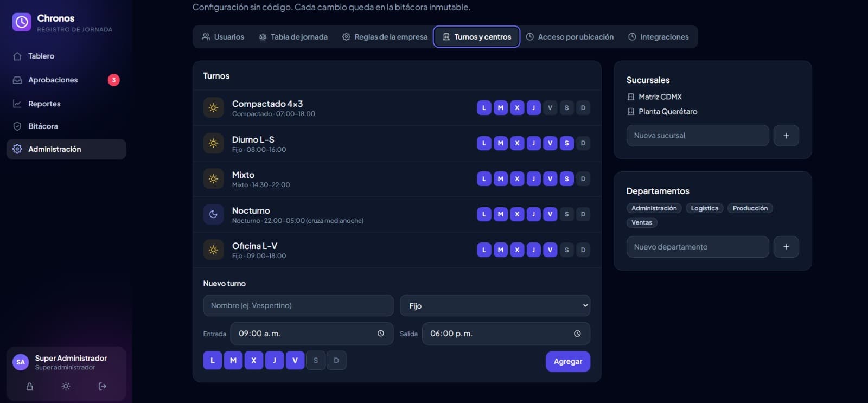The width and height of the screenshot is (868, 403).
Task: Click the Nombre (ej. Vespertino) field
Action: click(x=298, y=306)
